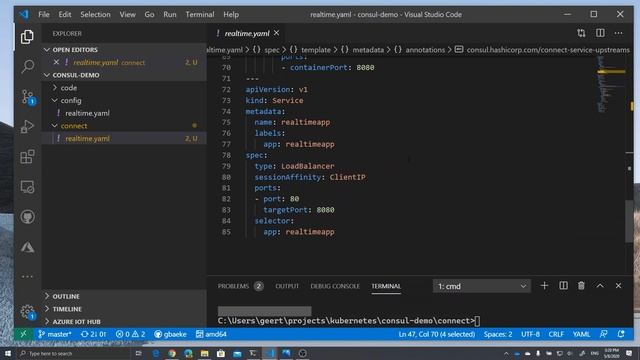Screen dimensions: 640x360
Task: Show additional activity bar views
Action: 27,276
